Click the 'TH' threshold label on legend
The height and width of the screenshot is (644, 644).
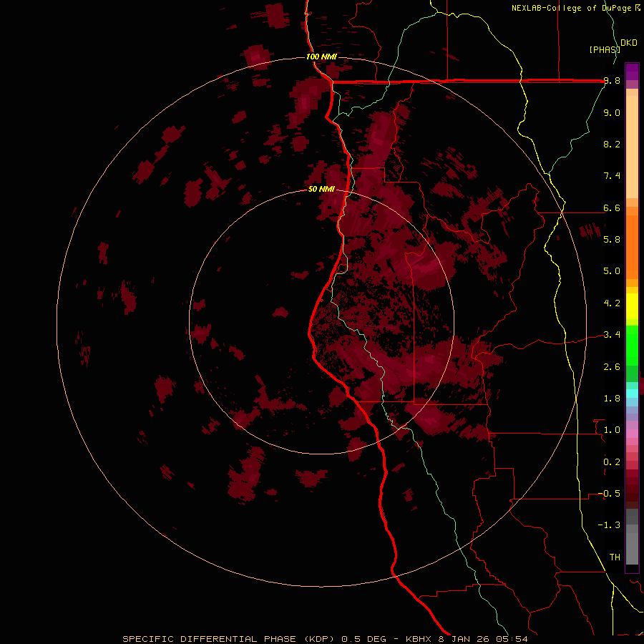pyautogui.click(x=615, y=557)
